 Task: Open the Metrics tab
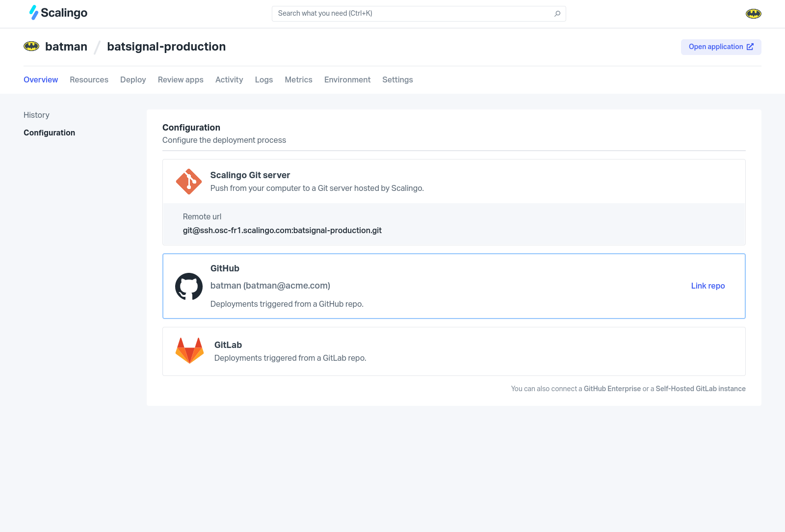click(298, 80)
